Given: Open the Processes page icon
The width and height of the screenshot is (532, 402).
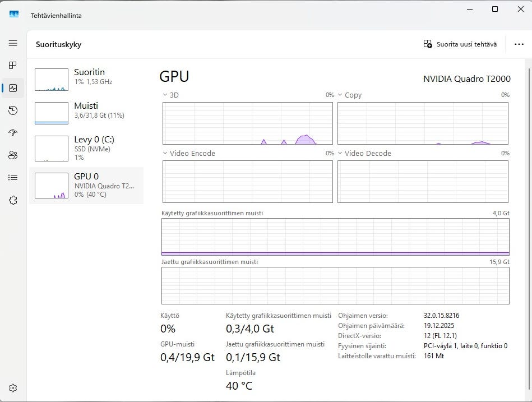Looking at the screenshot, I should pyautogui.click(x=13, y=66).
